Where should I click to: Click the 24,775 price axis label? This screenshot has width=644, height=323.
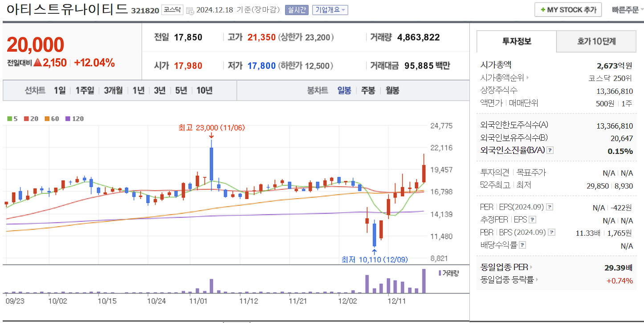coord(441,126)
